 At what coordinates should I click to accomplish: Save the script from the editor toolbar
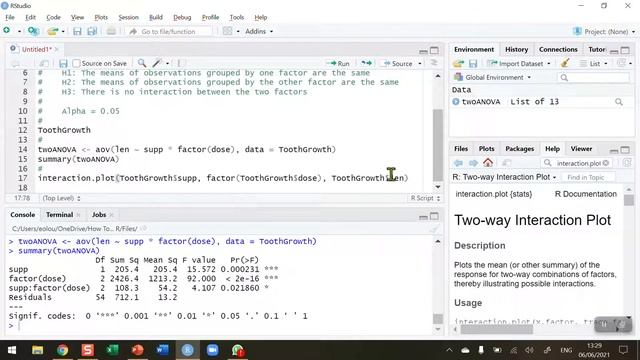point(63,63)
